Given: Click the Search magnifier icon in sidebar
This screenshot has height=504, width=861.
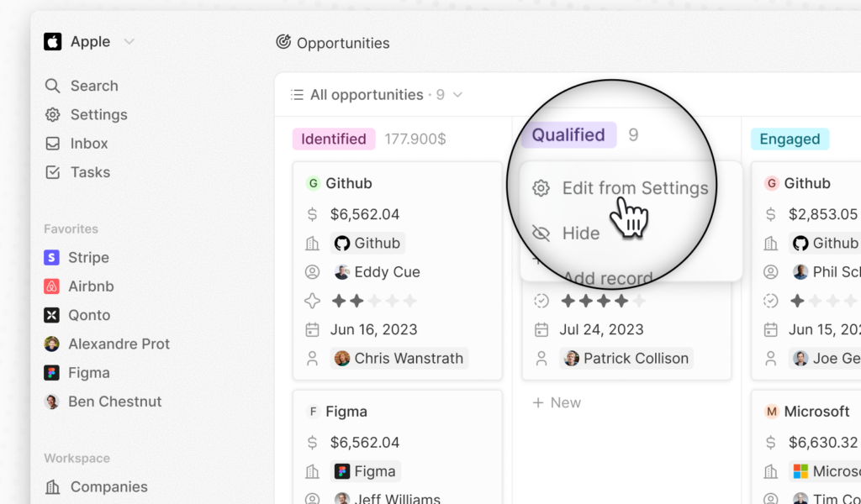Looking at the screenshot, I should 52,86.
